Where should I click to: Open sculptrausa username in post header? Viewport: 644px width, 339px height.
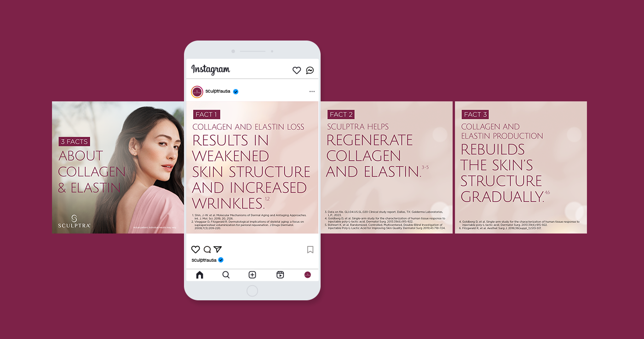pos(217,91)
